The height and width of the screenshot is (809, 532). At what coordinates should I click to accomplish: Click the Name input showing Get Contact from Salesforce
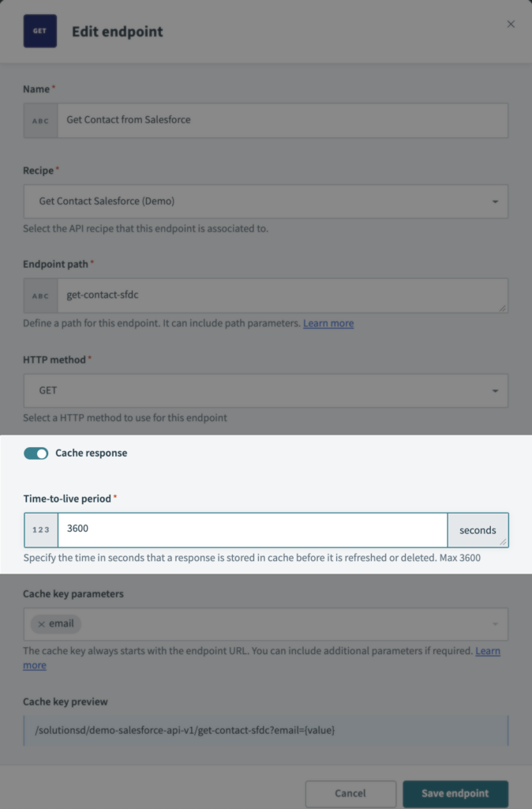[276, 120]
